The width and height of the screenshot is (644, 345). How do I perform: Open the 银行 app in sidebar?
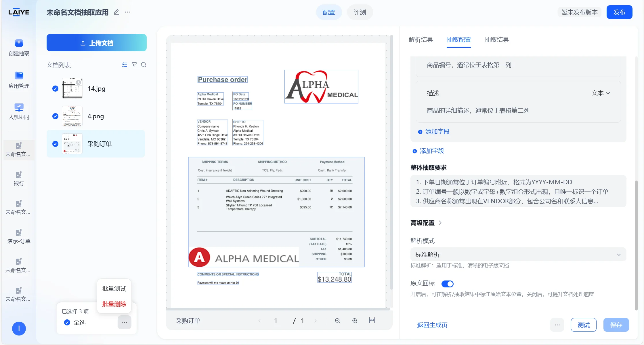pos(19,179)
